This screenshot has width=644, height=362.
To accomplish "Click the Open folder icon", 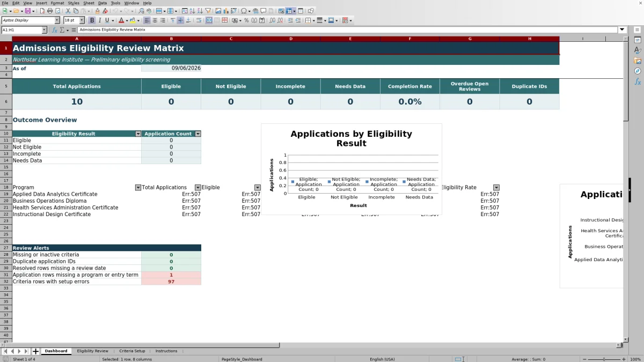I will [x=16, y=11].
